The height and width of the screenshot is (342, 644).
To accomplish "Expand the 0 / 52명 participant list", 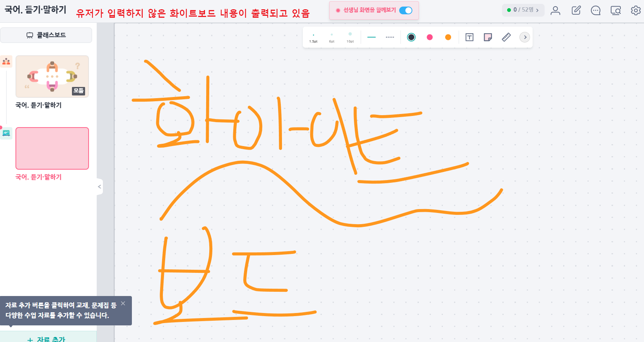I will point(523,10).
